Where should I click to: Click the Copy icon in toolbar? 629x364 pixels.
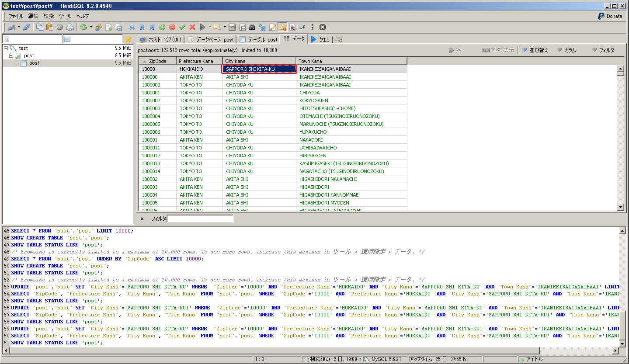(x=40, y=27)
